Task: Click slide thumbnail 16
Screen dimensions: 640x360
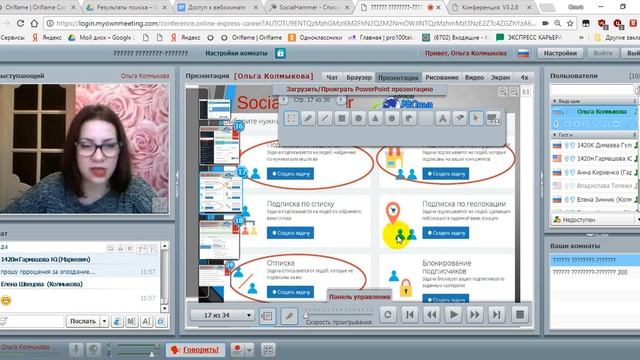Action: point(219,145)
